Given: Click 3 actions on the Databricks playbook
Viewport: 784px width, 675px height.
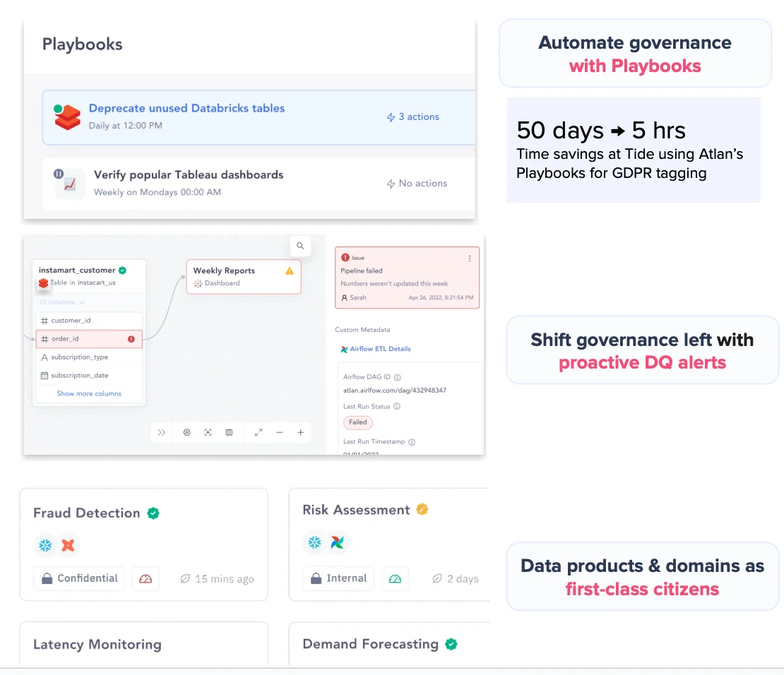Looking at the screenshot, I should click(412, 116).
